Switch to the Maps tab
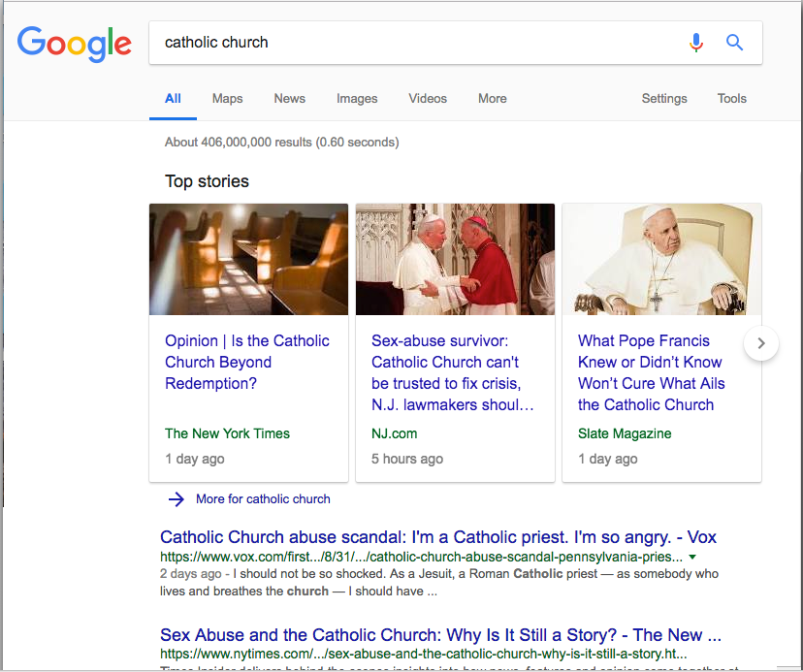803x672 pixels. [227, 98]
